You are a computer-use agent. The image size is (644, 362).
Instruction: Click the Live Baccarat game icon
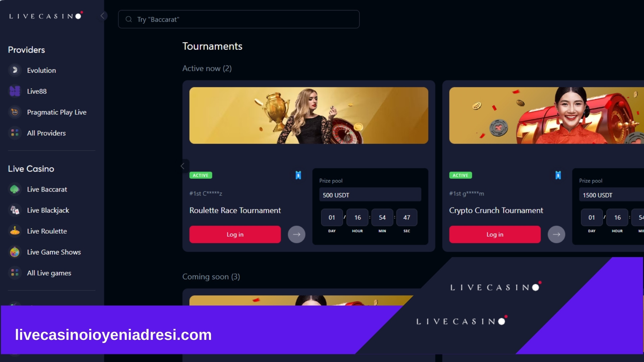[15, 189]
